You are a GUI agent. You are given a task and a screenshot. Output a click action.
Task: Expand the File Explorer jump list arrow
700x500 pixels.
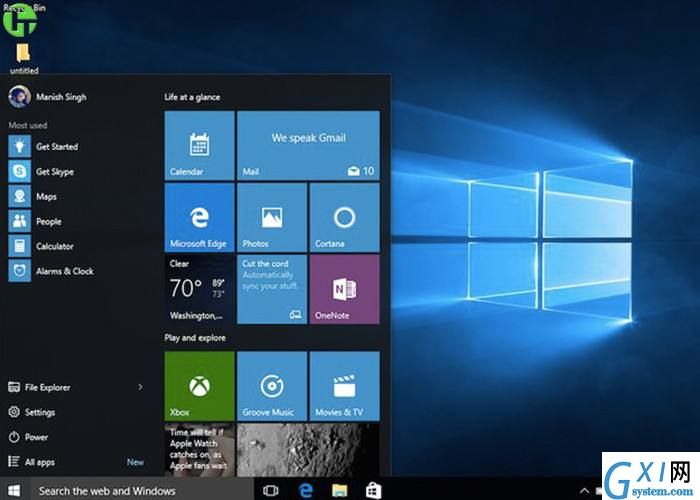tap(140, 387)
